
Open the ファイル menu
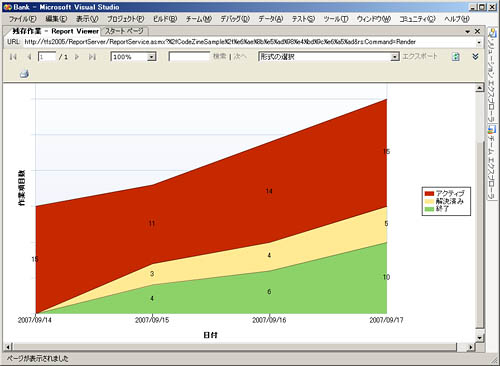(x=23, y=19)
